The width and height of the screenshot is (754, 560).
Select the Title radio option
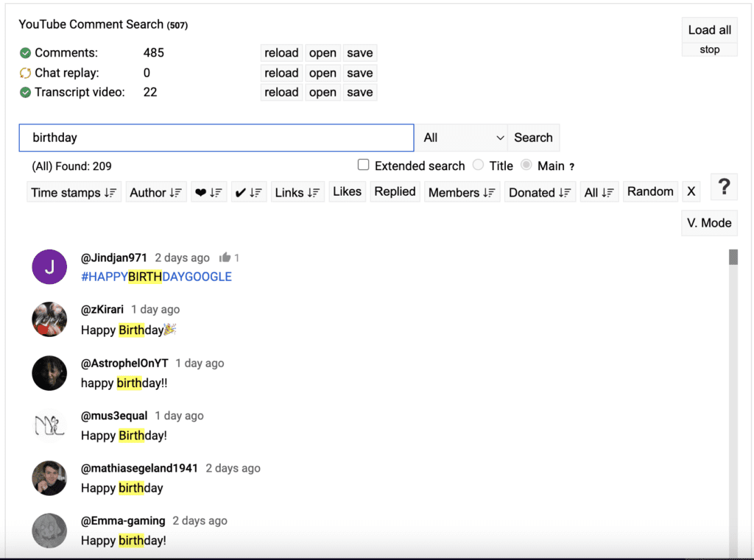click(x=478, y=165)
